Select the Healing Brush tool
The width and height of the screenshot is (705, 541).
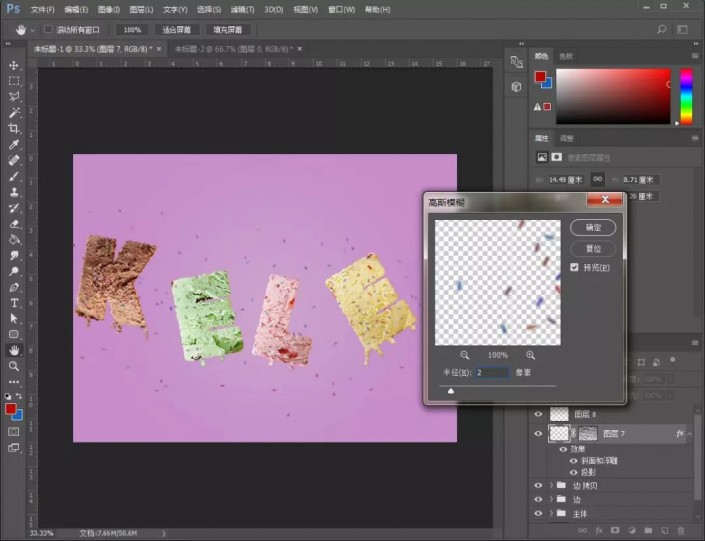[14, 160]
